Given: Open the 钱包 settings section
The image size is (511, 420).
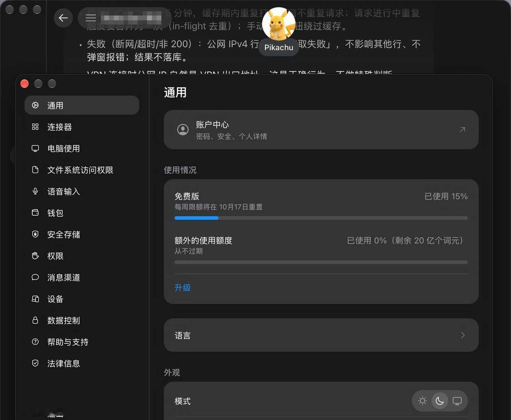Looking at the screenshot, I should [x=82, y=212].
